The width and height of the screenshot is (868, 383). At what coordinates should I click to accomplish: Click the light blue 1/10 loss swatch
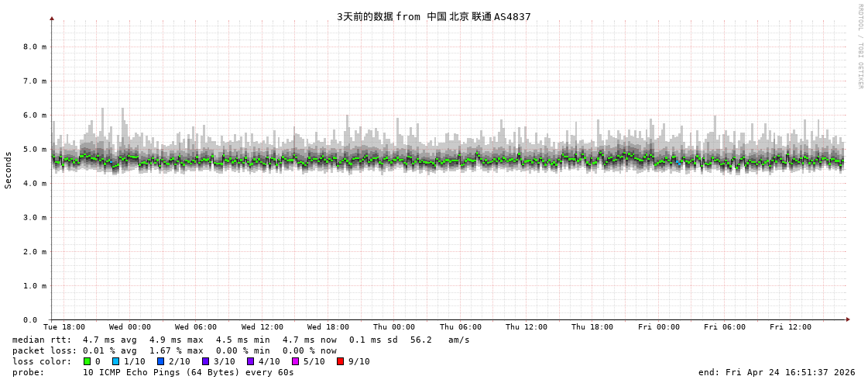[x=115, y=361]
